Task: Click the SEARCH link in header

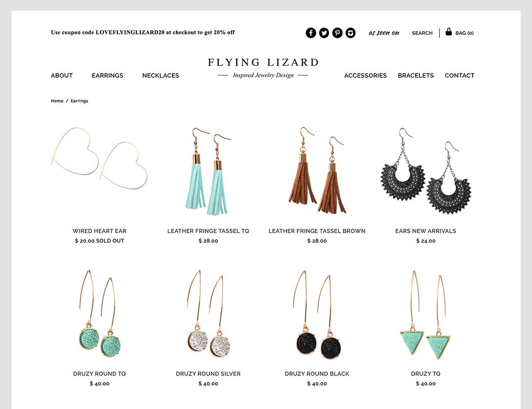Action: click(x=422, y=33)
